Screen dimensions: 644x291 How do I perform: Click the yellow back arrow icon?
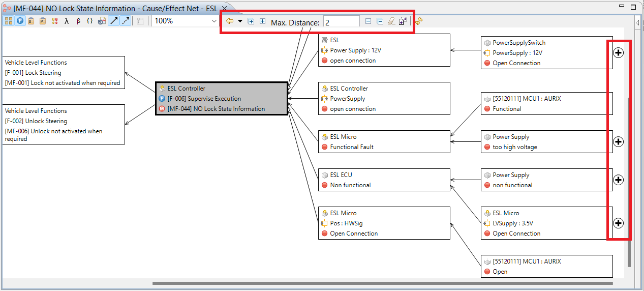[230, 21]
